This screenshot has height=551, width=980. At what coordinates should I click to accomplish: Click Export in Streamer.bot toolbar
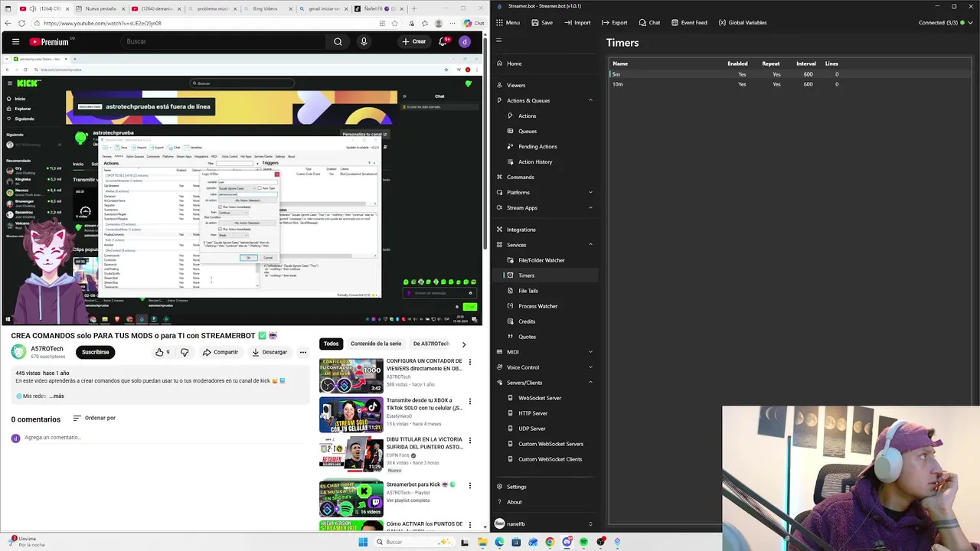614,22
